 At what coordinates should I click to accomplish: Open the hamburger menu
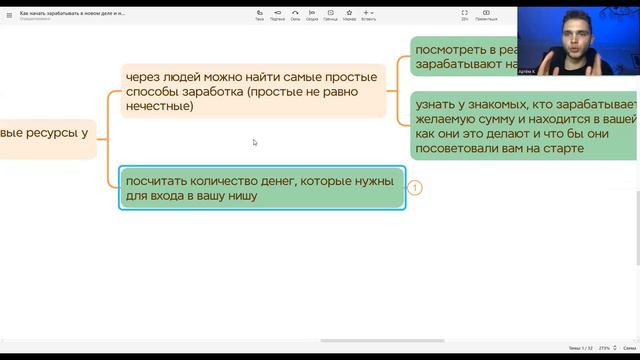click(9, 16)
